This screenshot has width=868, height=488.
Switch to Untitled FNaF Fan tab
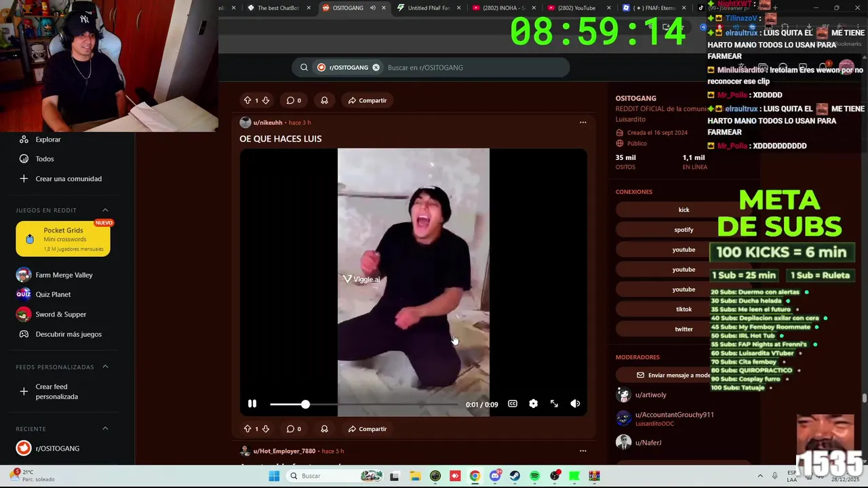click(x=427, y=8)
